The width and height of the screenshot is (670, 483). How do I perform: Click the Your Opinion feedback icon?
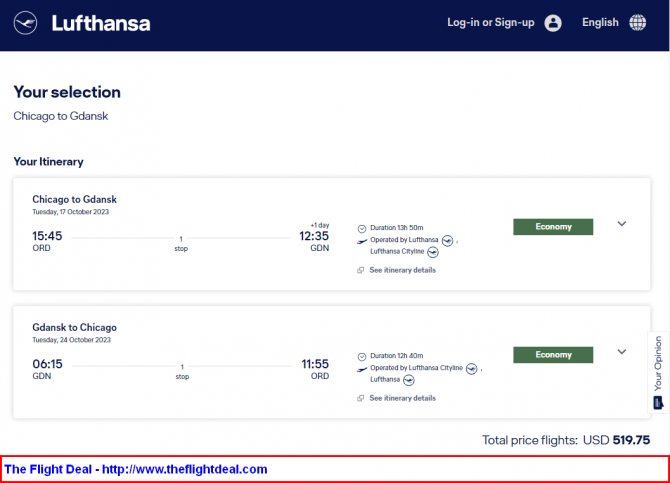[x=658, y=403]
